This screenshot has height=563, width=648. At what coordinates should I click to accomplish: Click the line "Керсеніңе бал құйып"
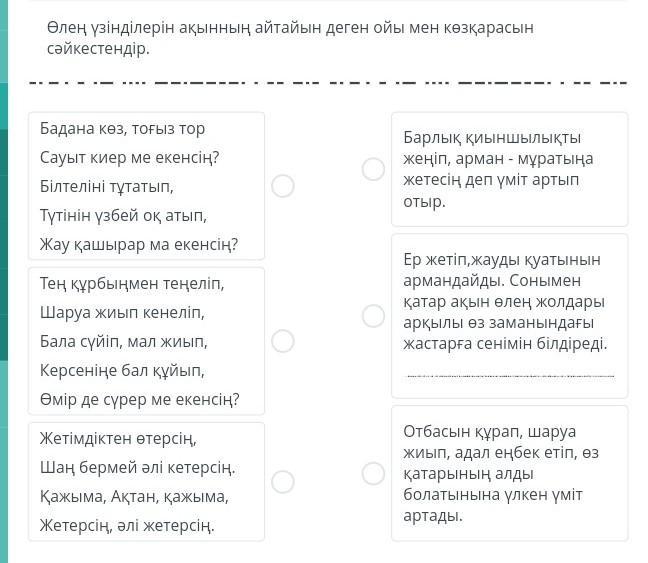click(x=122, y=371)
